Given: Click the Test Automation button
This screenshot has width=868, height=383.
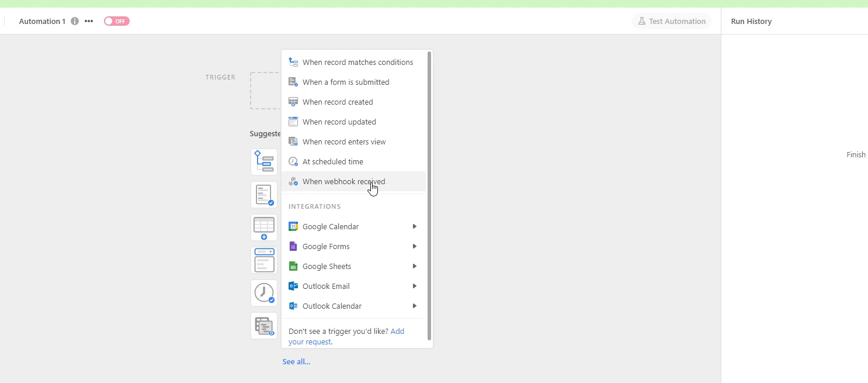Looking at the screenshot, I should [x=672, y=21].
